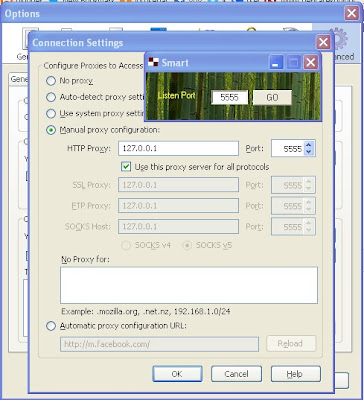Choose Auto-detect proxy settings option
The height and width of the screenshot is (400, 364).
click(x=51, y=97)
